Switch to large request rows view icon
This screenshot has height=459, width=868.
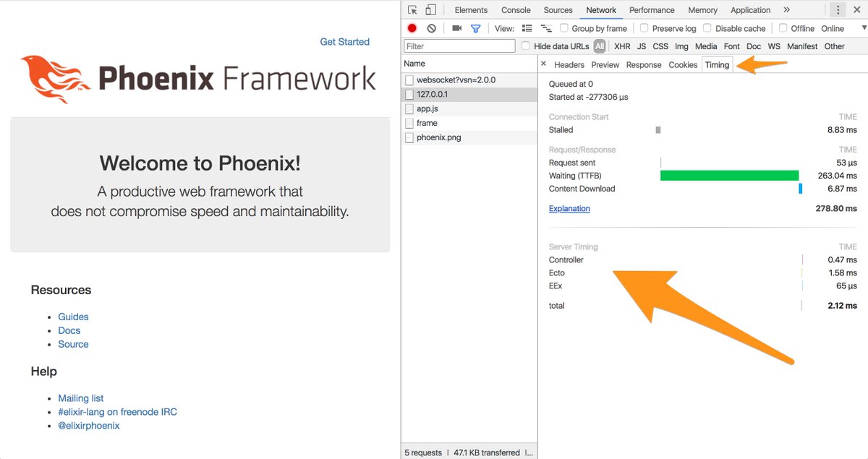527,28
